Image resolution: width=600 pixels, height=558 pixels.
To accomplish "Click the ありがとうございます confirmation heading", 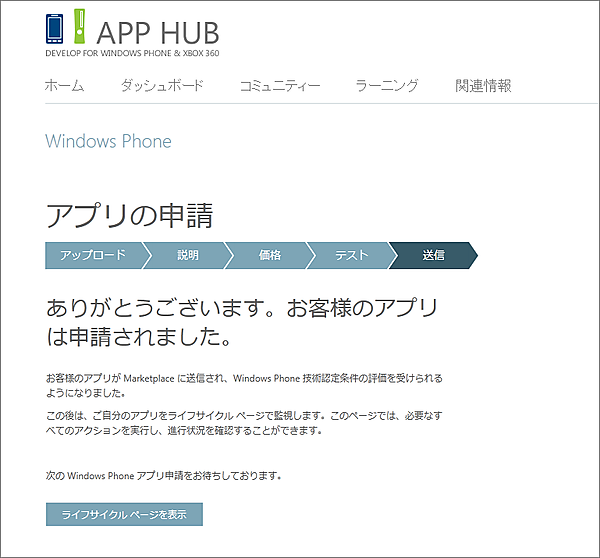I will [x=242, y=322].
